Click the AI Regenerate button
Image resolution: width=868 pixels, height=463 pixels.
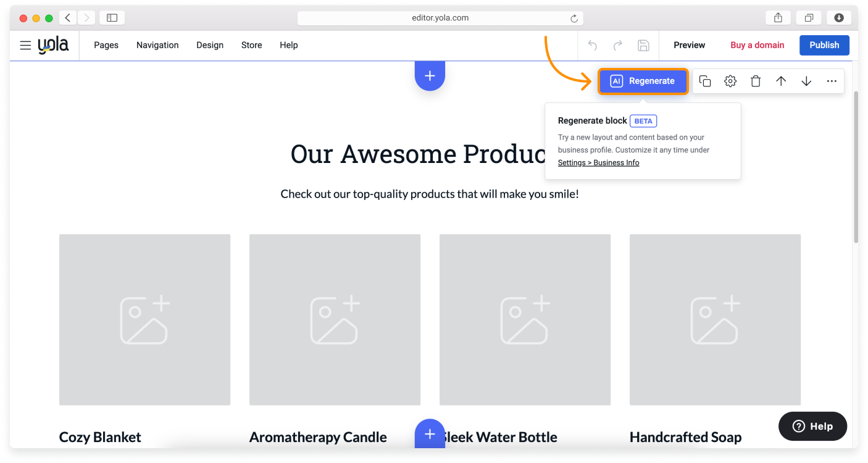point(643,81)
